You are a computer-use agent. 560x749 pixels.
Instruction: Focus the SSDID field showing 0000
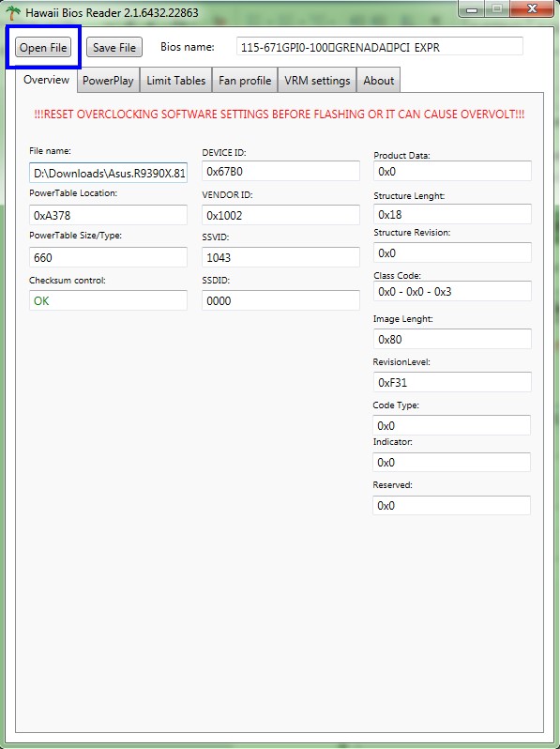tap(280, 300)
